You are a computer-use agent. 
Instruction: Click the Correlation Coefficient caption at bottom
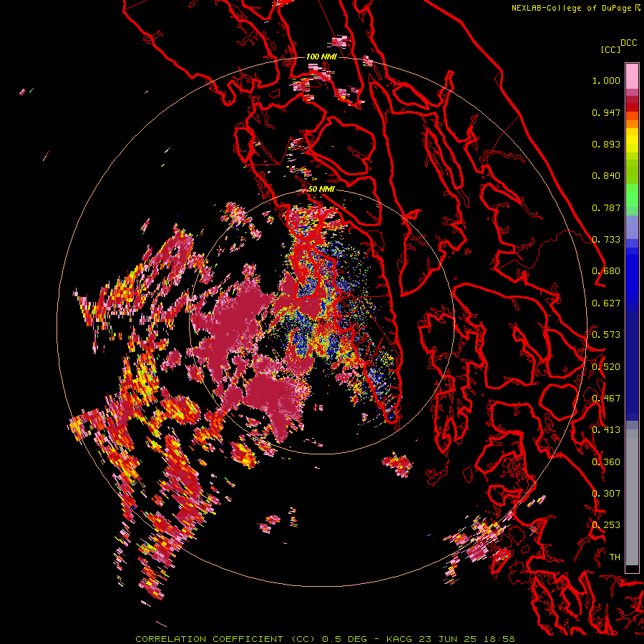pyautogui.click(x=325, y=639)
